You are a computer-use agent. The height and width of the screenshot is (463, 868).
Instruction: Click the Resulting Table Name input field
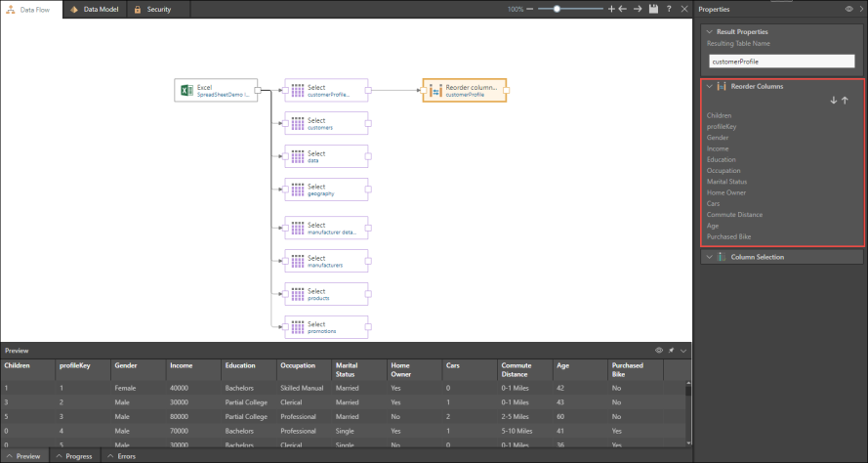click(x=782, y=62)
